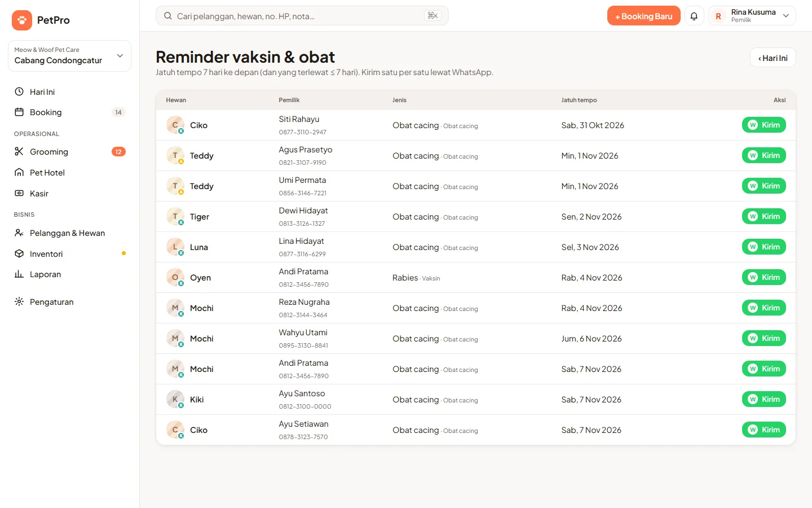Click the PetPro paw logo icon
This screenshot has height=508, width=812.
pos(22,20)
